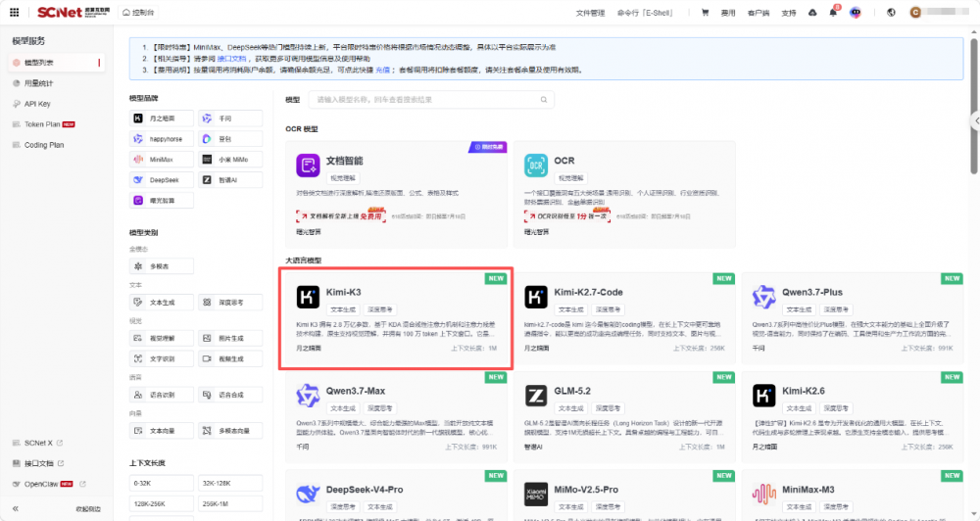Screen dimensions: 980x521
Task: Open the Kimi-K3 model card title
Action: pyautogui.click(x=343, y=292)
